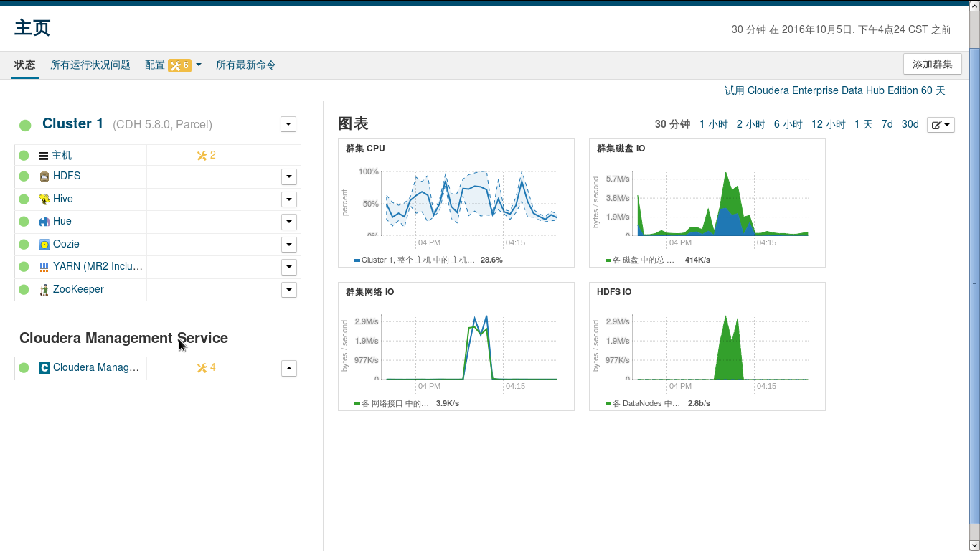Select the 6 小时 time range
Image resolution: width=980 pixels, height=551 pixels.
(x=788, y=124)
